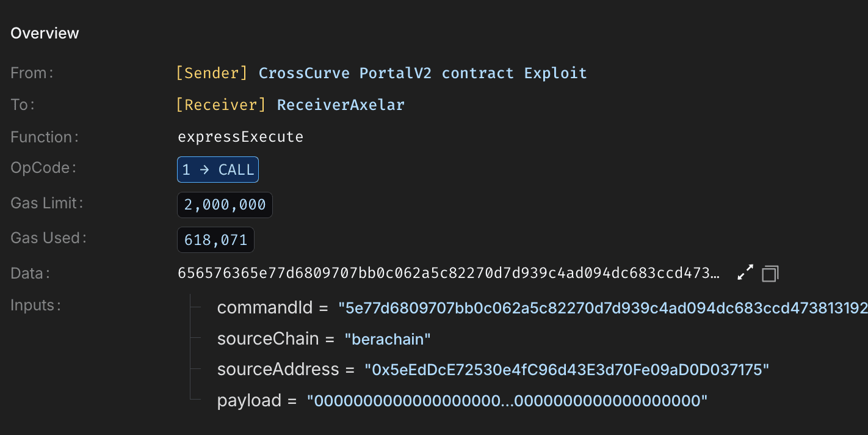This screenshot has width=868, height=435.
Task: Click the Gas Limit badge showing 2,000,000
Action: point(225,205)
